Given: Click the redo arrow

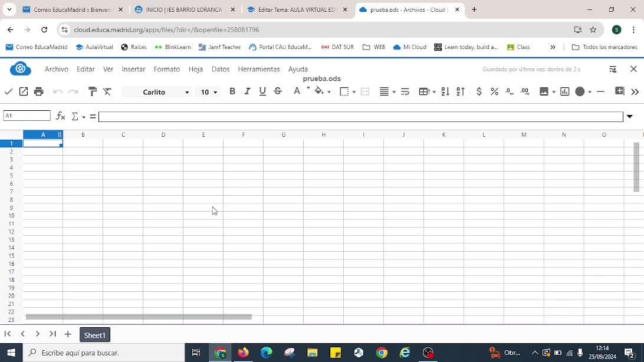Looking at the screenshot, I should tap(73, 91).
